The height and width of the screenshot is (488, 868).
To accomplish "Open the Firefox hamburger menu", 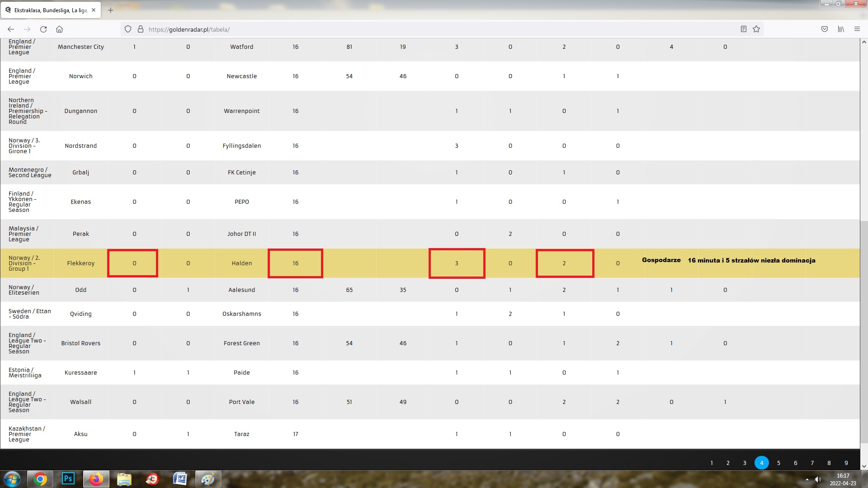I will coord(857,29).
